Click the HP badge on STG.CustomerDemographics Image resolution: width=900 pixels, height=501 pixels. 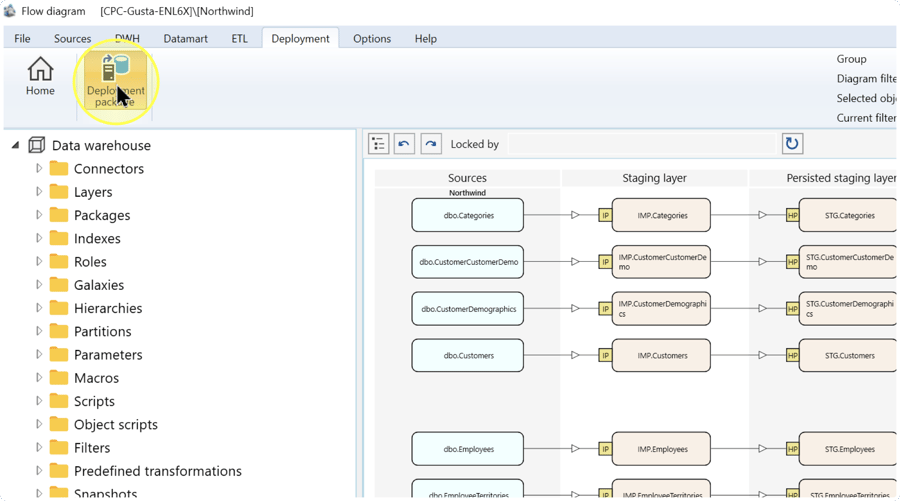793,309
